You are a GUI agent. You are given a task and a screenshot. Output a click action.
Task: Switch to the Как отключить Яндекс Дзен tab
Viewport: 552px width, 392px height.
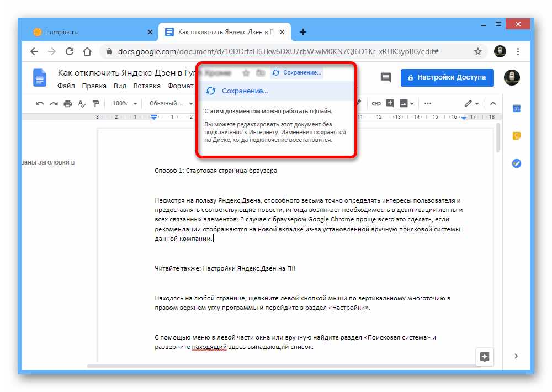click(x=225, y=32)
